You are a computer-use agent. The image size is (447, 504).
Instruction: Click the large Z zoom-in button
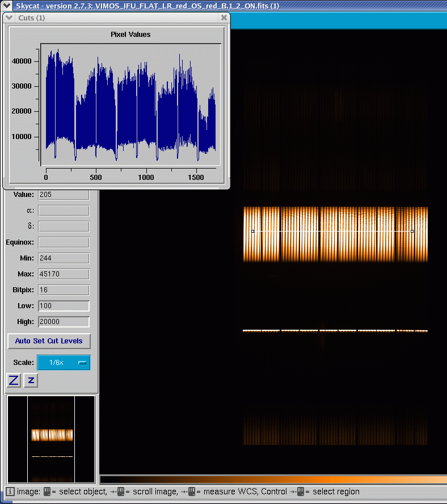click(x=14, y=380)
